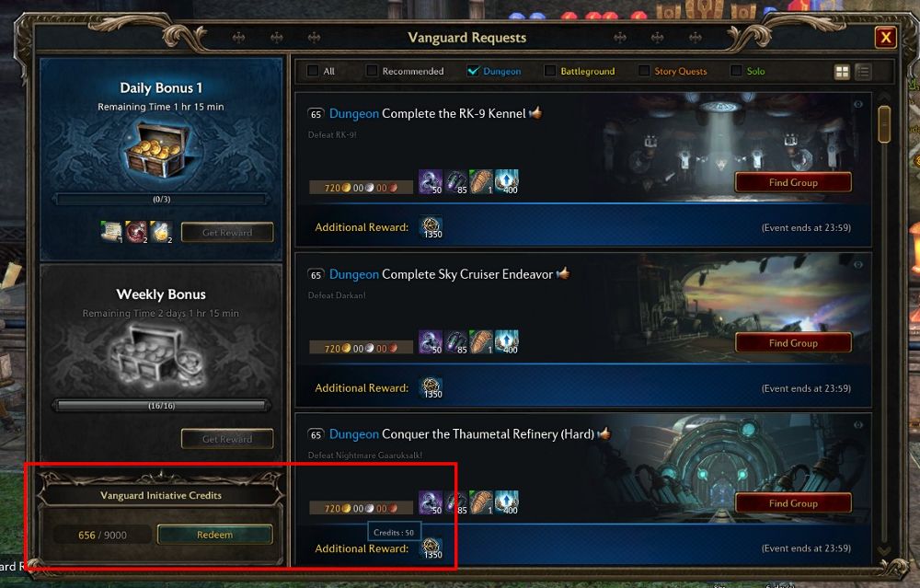Switch to list view layout icon
Viewport: 920px width, 588px height.
click(x=863, y=72)
